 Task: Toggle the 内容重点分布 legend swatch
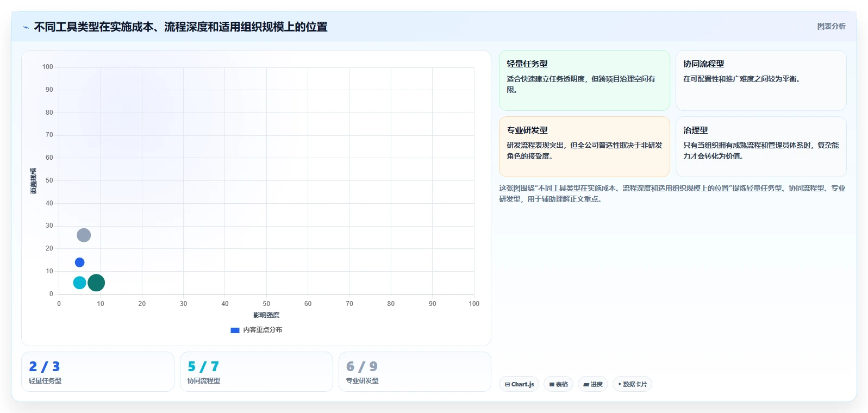click(x=235, y=330)
